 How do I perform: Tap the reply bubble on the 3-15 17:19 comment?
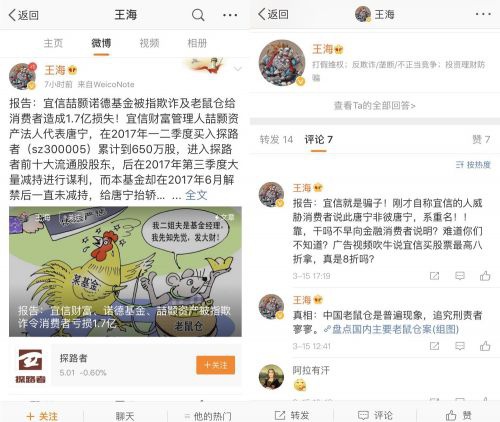pyautogui.click(x=460, y=276)
